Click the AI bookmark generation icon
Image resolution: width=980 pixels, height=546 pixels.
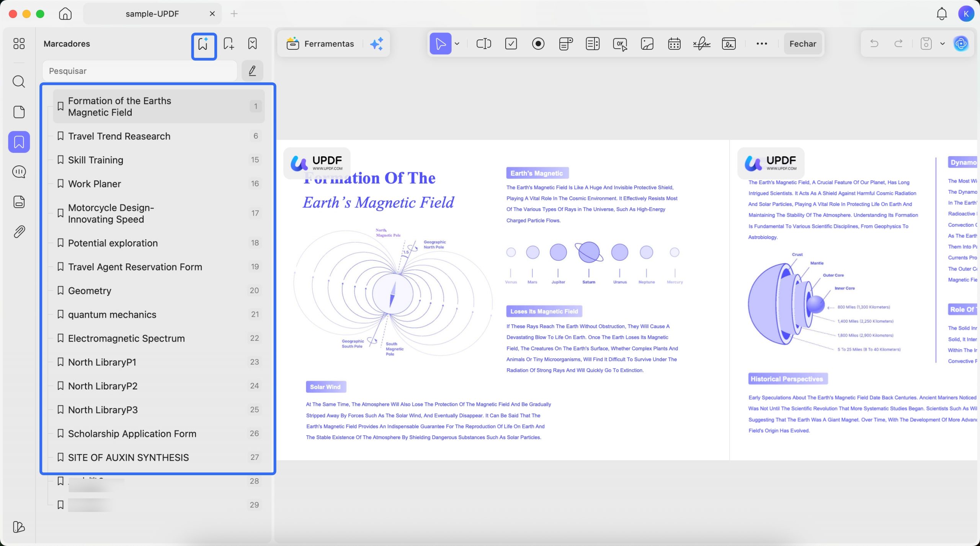(x=203, y=44)
